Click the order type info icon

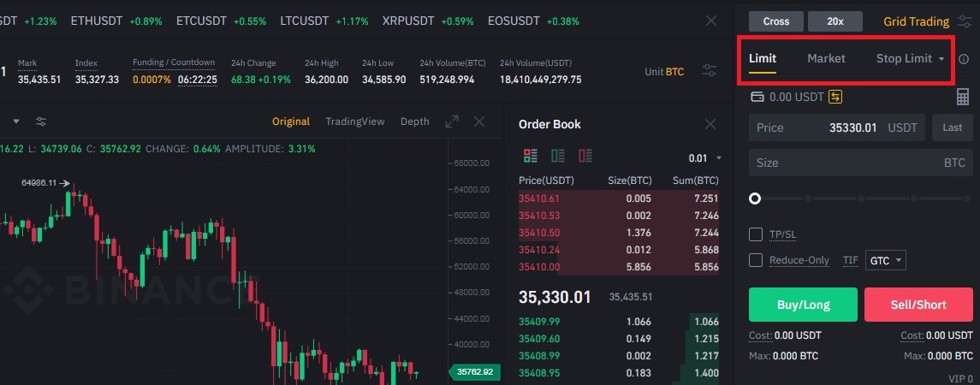tap(964, 59)
